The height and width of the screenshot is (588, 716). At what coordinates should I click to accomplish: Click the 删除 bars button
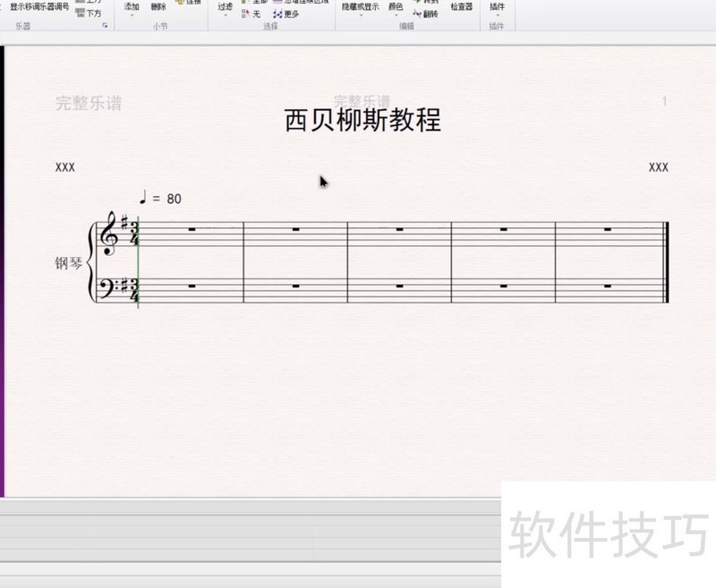[158, 7]
